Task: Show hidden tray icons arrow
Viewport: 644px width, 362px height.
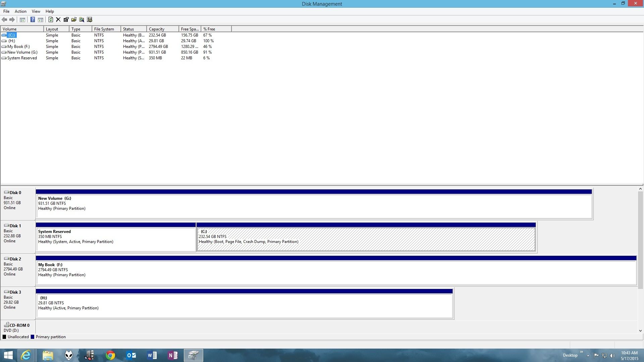Action: pos(588,356)
